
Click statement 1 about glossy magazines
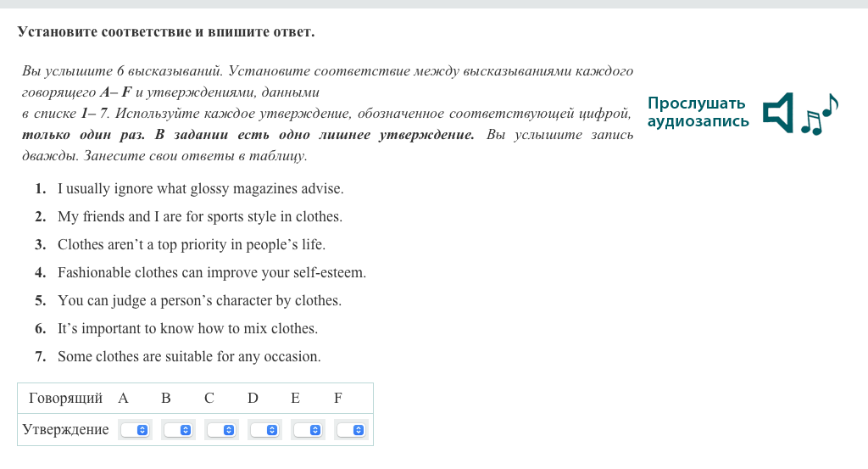[200, 189]
